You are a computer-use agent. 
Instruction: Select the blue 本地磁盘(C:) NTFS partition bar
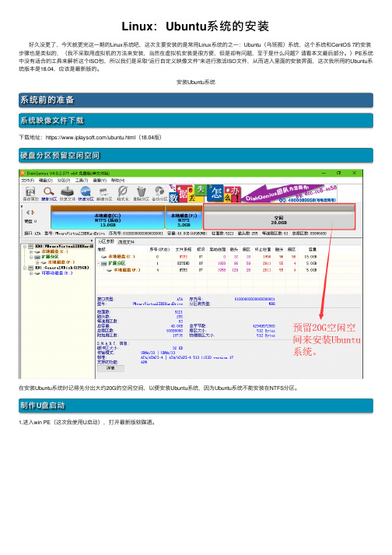coord(107,218)
